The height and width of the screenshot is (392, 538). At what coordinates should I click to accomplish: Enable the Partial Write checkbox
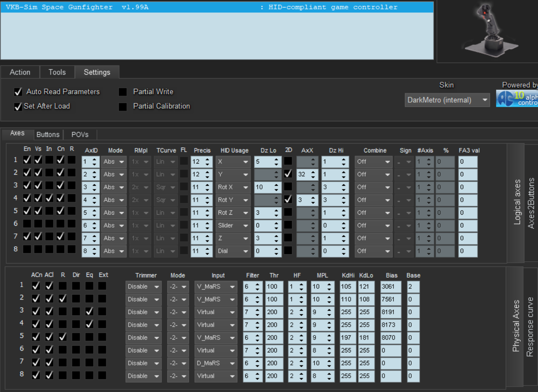(123, 92)
